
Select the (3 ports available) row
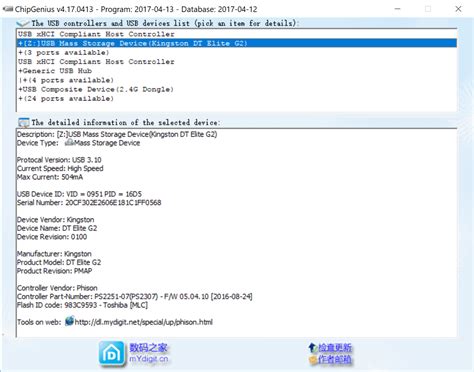point(237,53)
